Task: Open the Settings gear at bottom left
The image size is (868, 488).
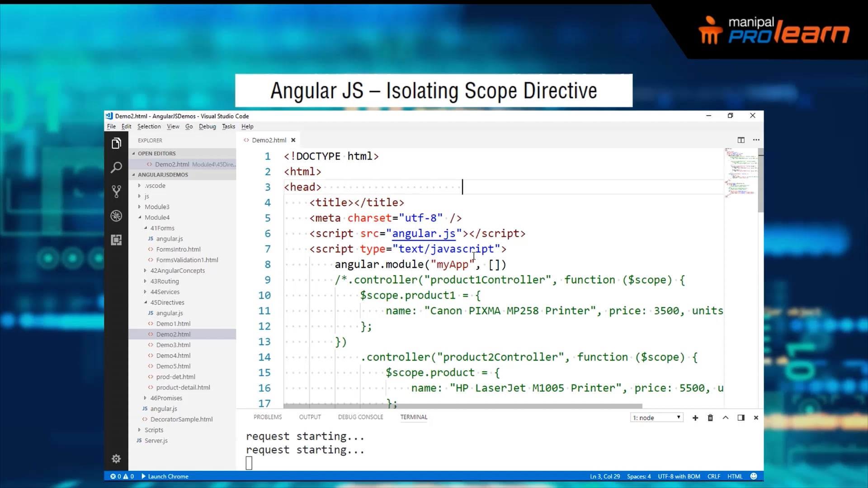Action: pos(116,459)
